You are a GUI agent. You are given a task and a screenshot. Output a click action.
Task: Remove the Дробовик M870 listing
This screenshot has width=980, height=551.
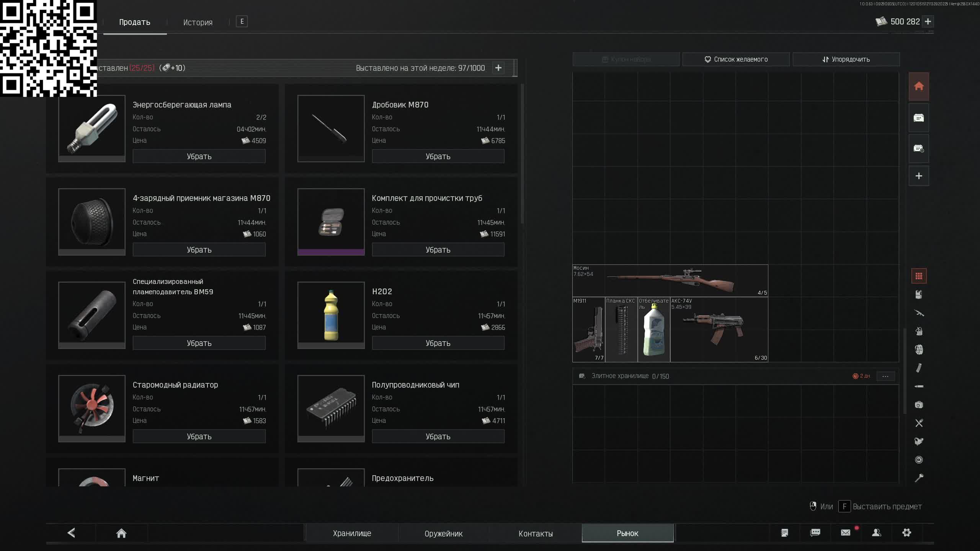coord(438,156)
